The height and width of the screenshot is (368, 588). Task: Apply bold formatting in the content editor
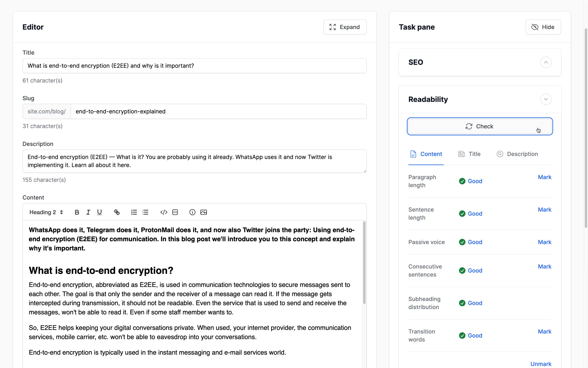(77, 212)
